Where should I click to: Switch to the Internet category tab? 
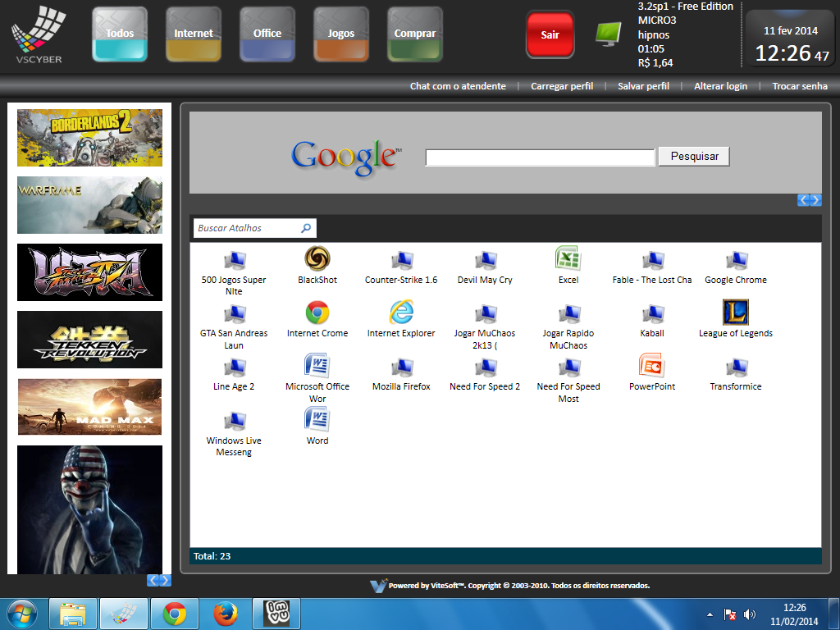click(194, 34)
